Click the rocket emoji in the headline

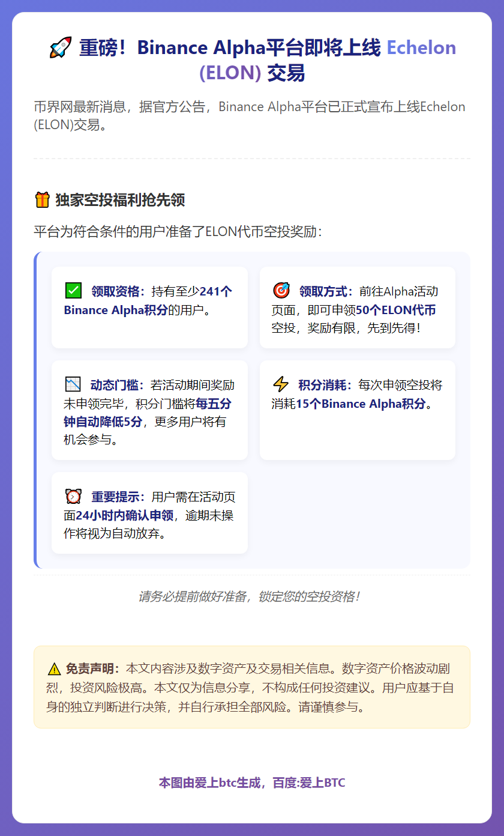click(x=60, y=47)
